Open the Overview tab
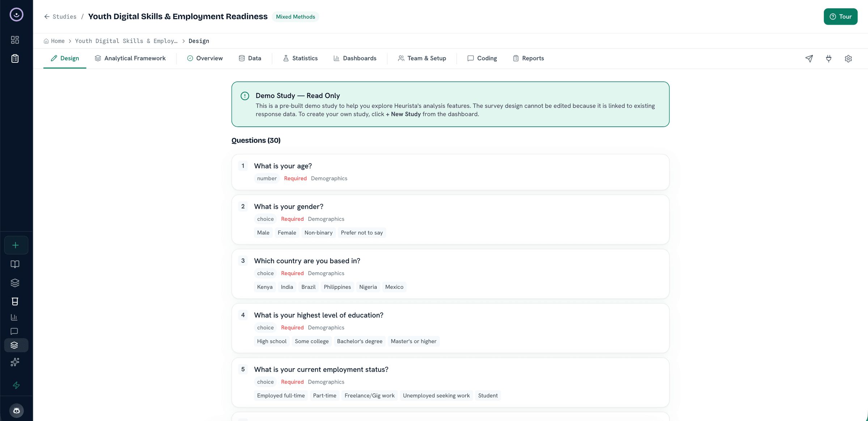Viewport: 868px width, 421px height. click(205, 58)
